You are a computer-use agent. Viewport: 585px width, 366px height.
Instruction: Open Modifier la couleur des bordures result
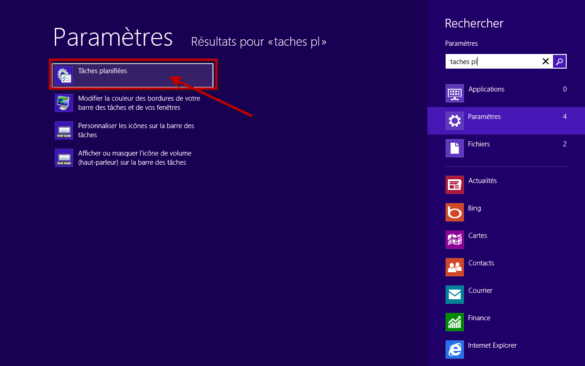point(139,103)
